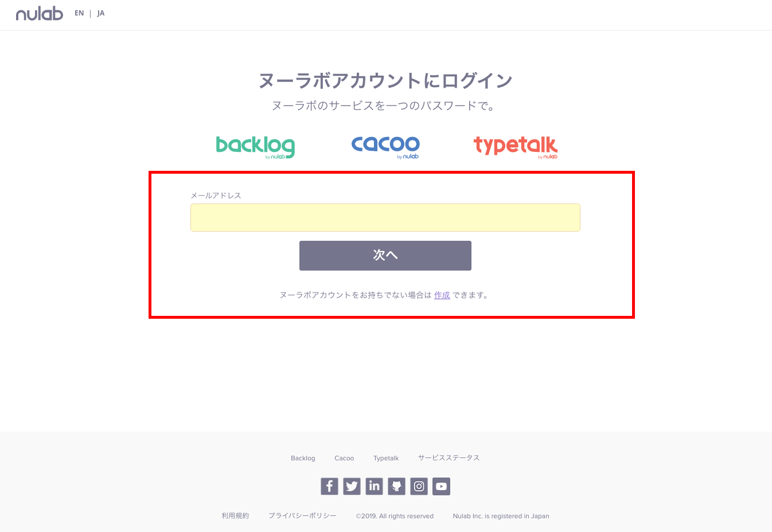Viewport: 772px width, 532px height.
Task: Open the サービスステータス footer link
Action: click(449, 458)
